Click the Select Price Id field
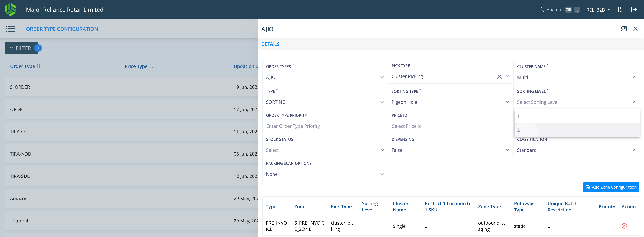This screenshot has height=237, width=644. point(450,126)
